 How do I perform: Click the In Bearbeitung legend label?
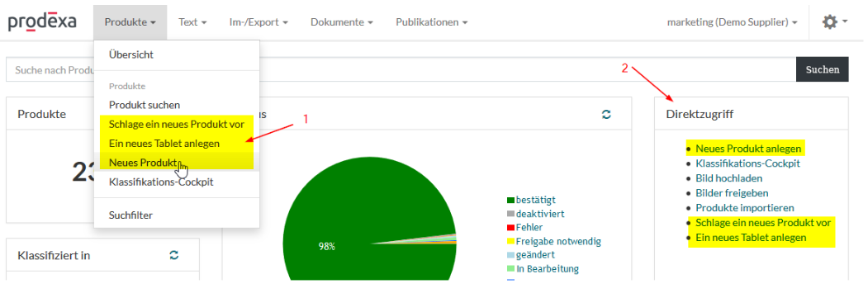(x=548, y=269)
